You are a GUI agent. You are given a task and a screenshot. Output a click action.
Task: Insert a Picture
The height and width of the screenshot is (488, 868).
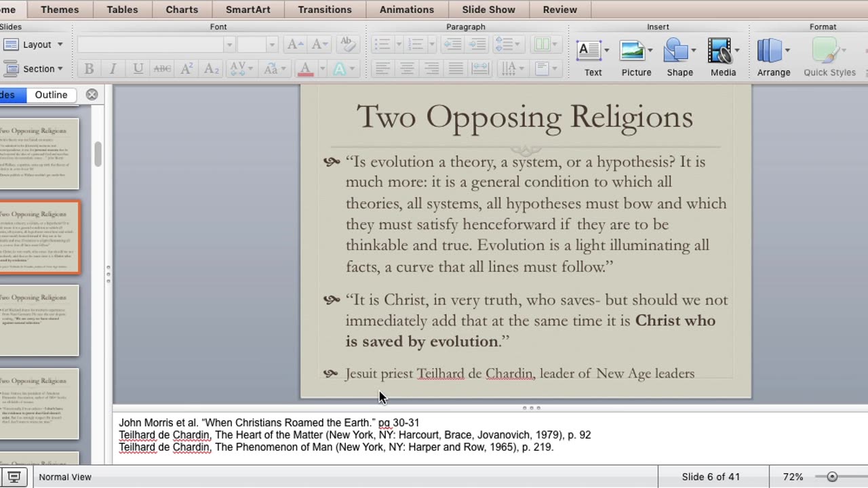(633, 57)
